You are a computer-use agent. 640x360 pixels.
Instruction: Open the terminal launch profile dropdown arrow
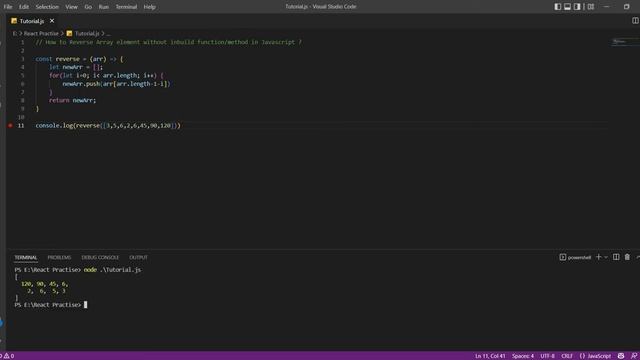pos(606,257)
